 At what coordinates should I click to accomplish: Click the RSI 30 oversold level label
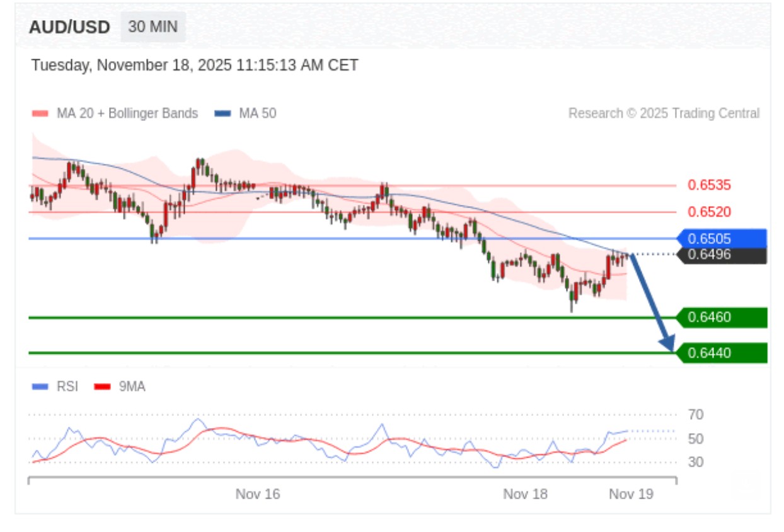(696, 462)
